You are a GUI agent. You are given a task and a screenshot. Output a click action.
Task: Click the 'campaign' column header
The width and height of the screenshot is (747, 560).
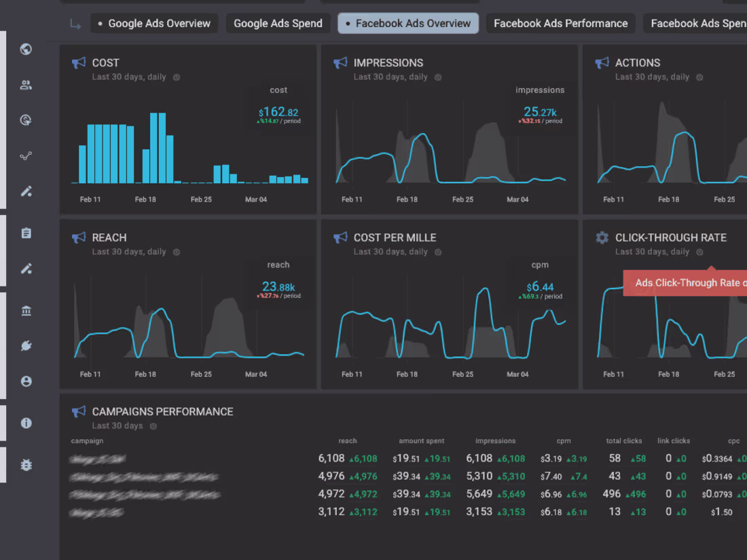(87, 441)
